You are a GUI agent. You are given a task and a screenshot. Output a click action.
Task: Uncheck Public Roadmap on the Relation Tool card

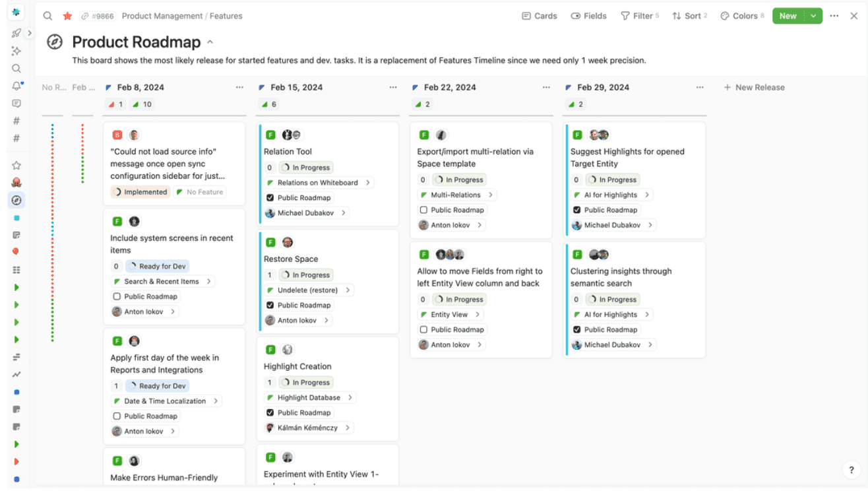pos(270,197)
